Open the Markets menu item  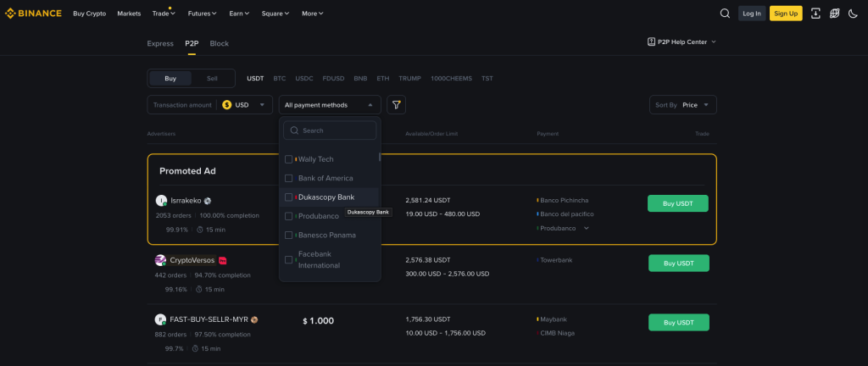pos(129,14)
